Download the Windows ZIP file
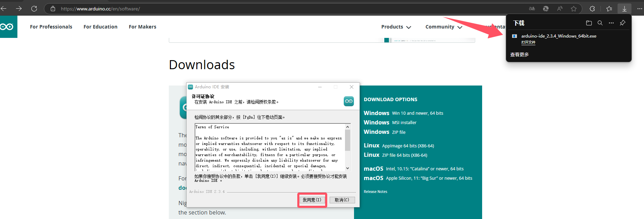Screen dimensions: 644x219 (385, 132)
